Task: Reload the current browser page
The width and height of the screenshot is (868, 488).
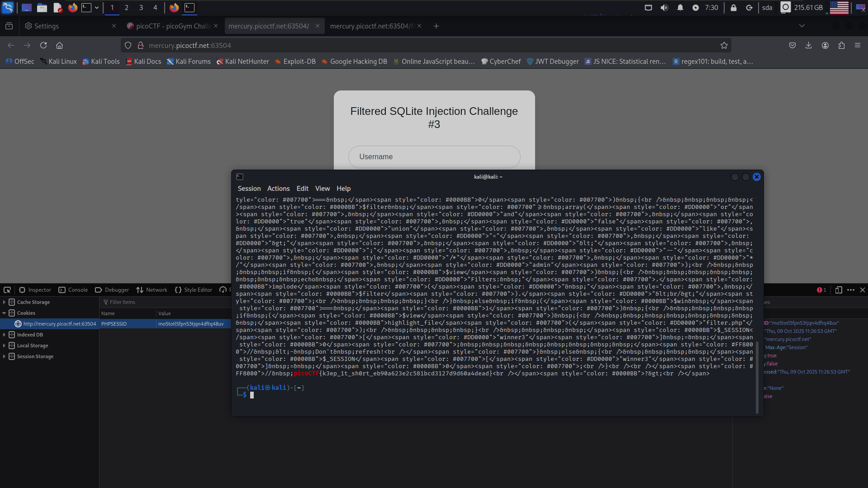Action: pyautogui.click(x=43, y=45)
